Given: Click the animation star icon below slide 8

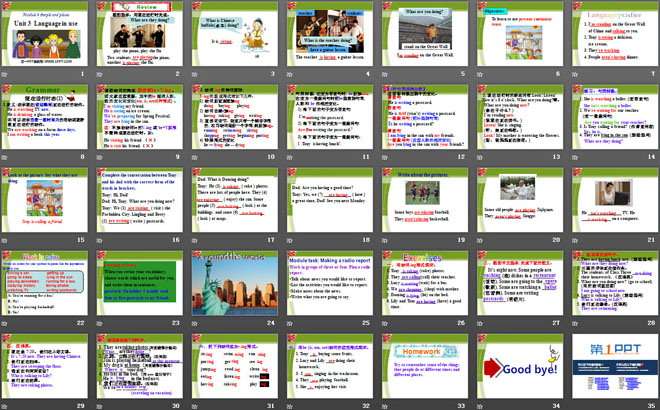Looking at the screenshot, I should [5, 157].
